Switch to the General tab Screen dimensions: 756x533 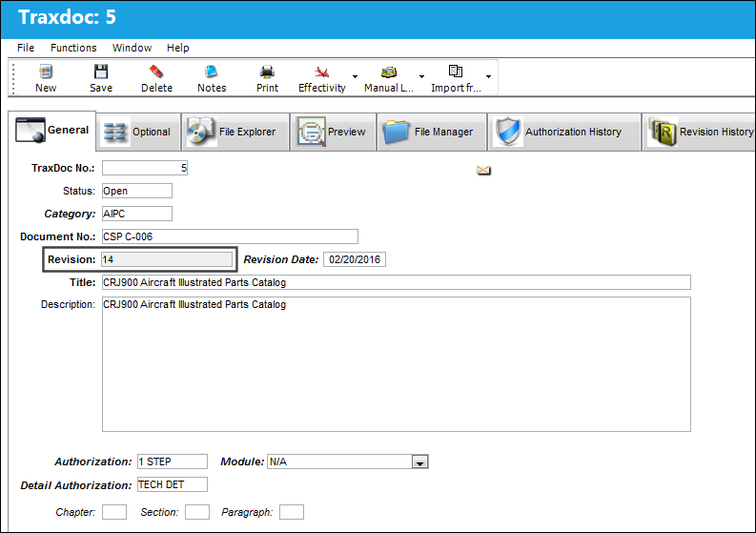(x=52, y=131)
